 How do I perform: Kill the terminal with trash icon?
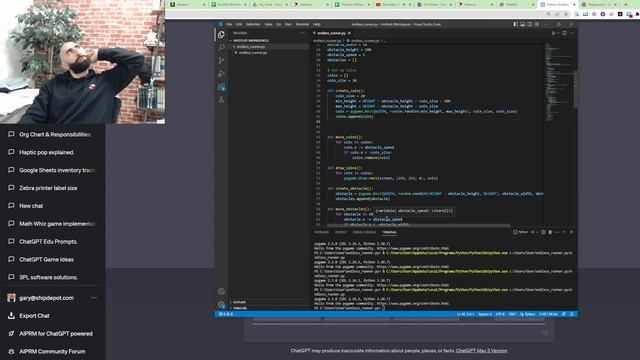(x=550, y=232)
